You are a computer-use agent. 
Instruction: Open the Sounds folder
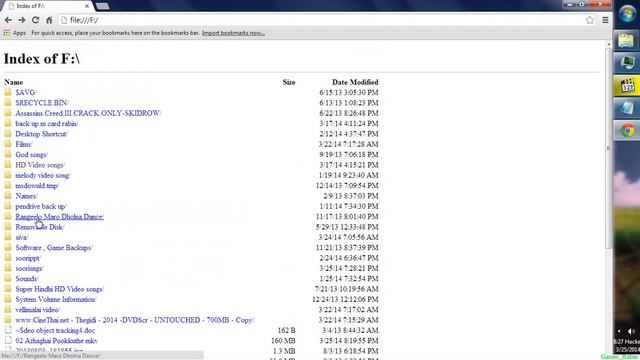(x=27, y=279)
